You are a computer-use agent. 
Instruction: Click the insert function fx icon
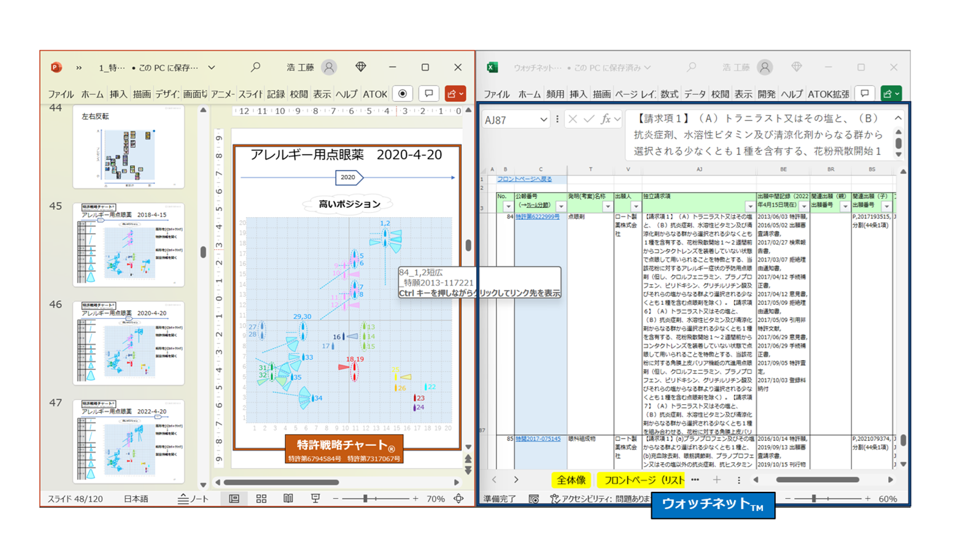click(x=605, y=119)
